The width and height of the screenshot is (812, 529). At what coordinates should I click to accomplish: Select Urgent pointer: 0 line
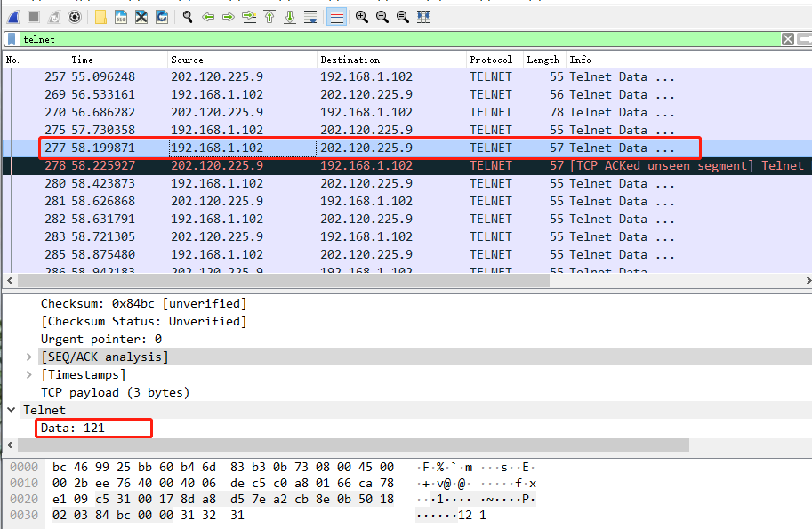click(x=101, y=340)
